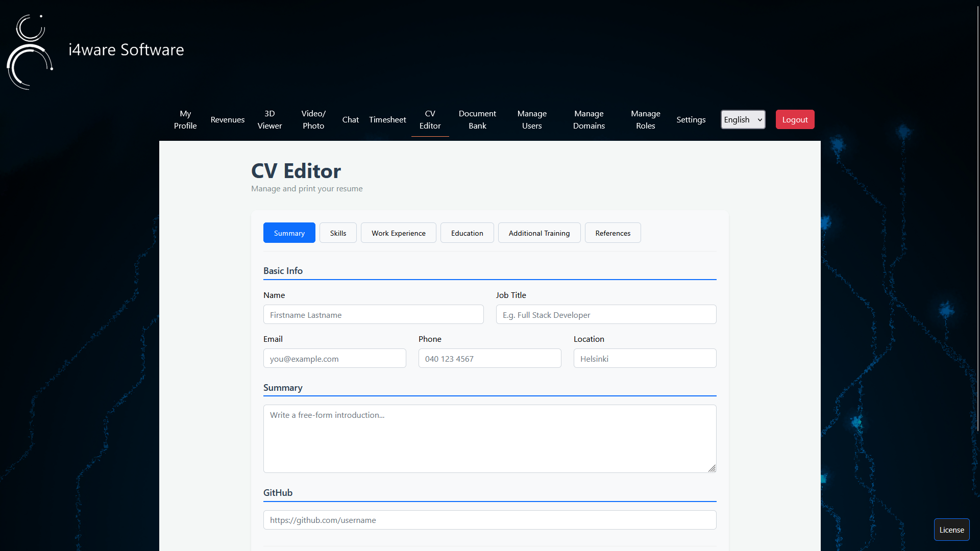The width and height of the screenshot is (980, 551).
Task: Click the Basic Info section heading
Action: tap(283, 271)
